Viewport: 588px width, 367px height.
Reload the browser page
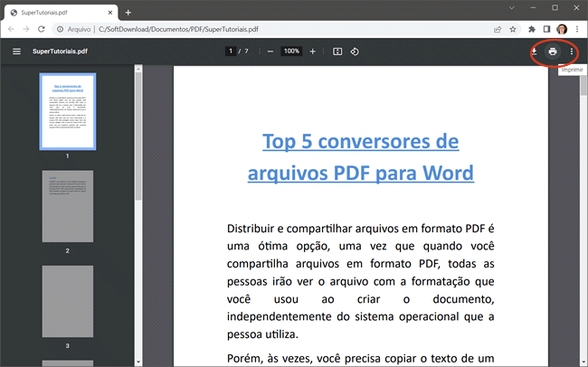tap(42, 29)
